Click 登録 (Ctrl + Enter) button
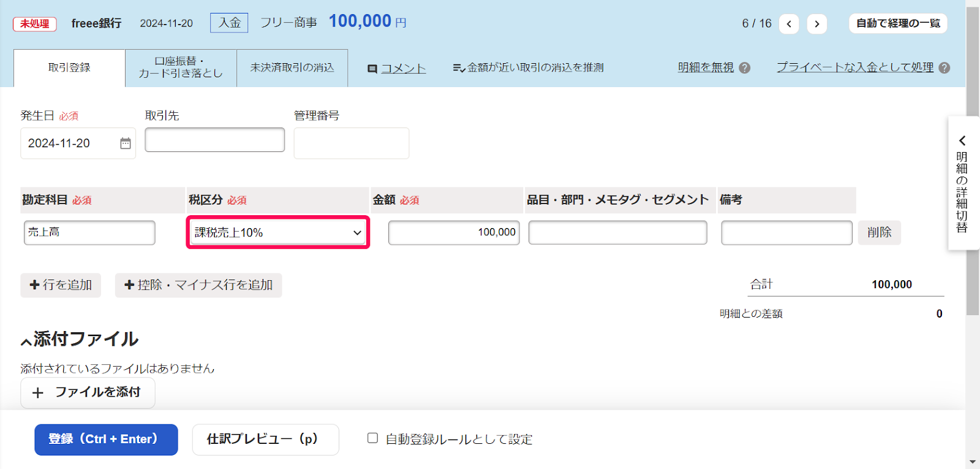The width and height of the screenshot is (980, 469). [x=106, y=440]
